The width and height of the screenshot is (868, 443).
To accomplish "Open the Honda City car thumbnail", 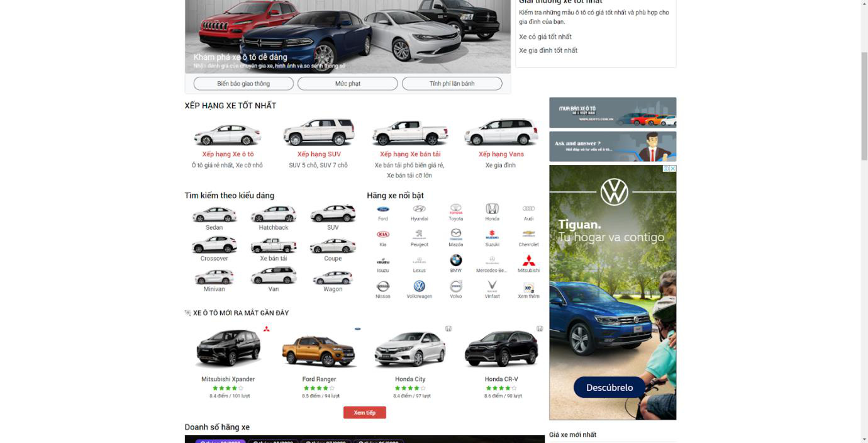I will (x=410, y=349).
